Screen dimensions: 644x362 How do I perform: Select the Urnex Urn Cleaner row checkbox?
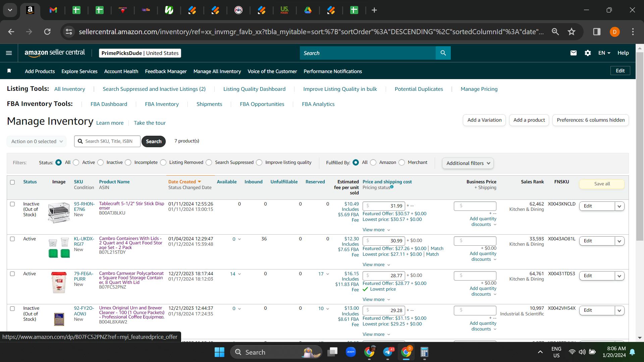pos(12,308)
